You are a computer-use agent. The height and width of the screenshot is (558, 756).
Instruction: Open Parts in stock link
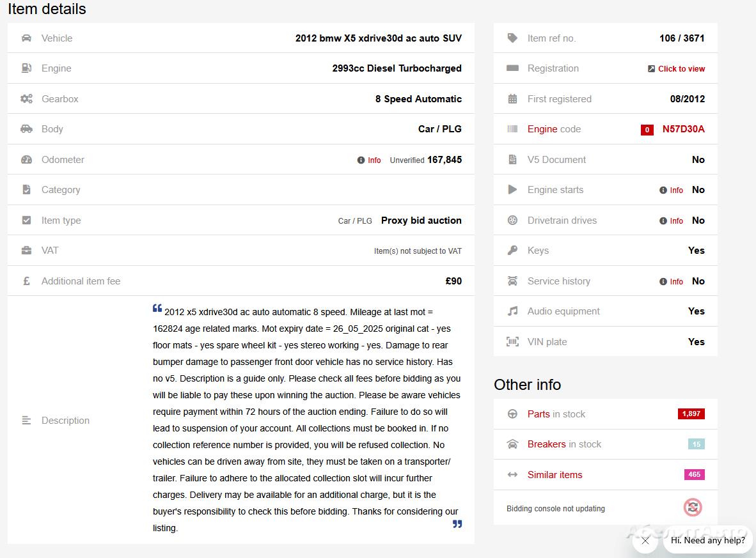coord(539,414)
